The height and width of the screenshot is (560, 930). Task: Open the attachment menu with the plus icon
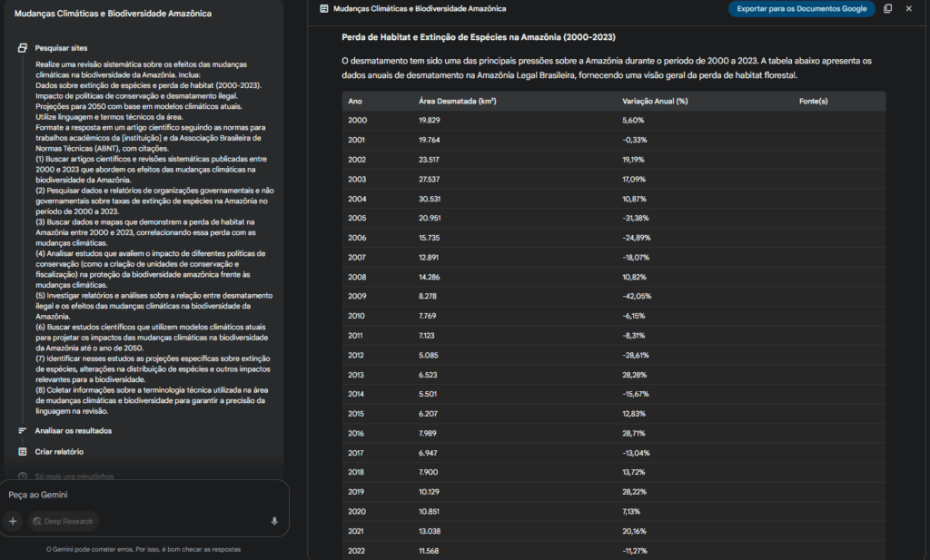point(13,521)
